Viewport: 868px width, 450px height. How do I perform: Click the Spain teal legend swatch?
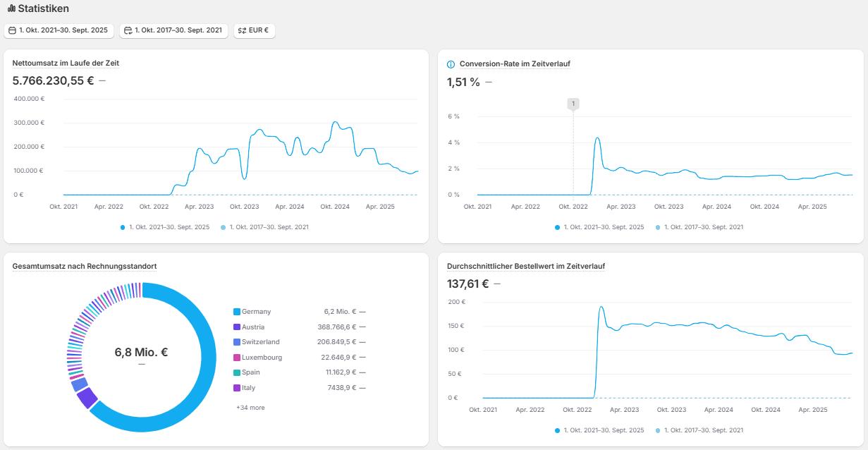(x=237, y=372)
